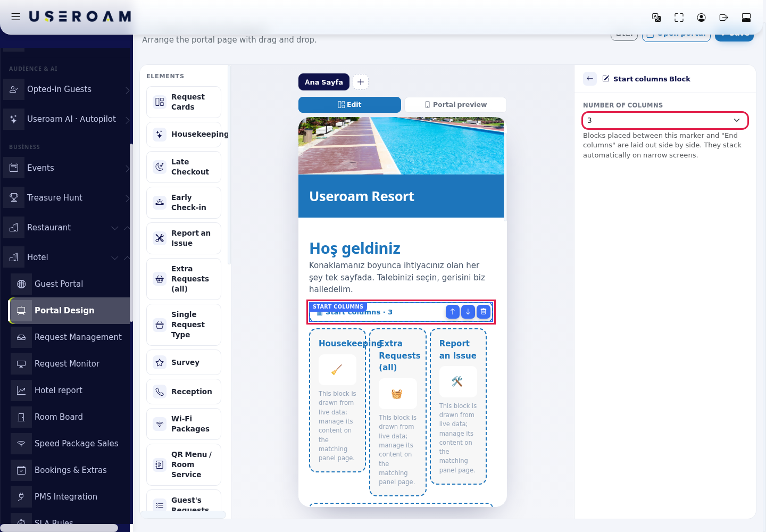Select Single Request Type element
This screenshot has width=766, height=532.
184,325
